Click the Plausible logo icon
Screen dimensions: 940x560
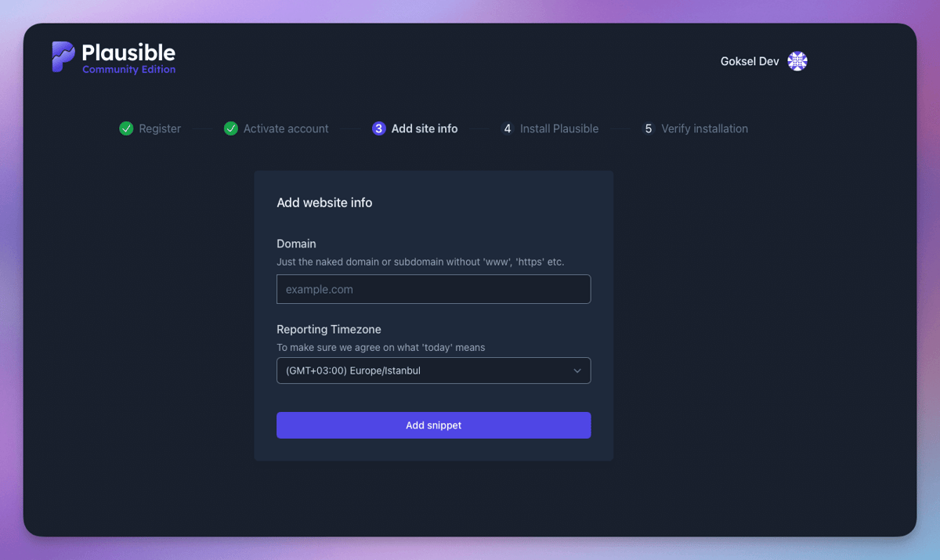point(63,56)
